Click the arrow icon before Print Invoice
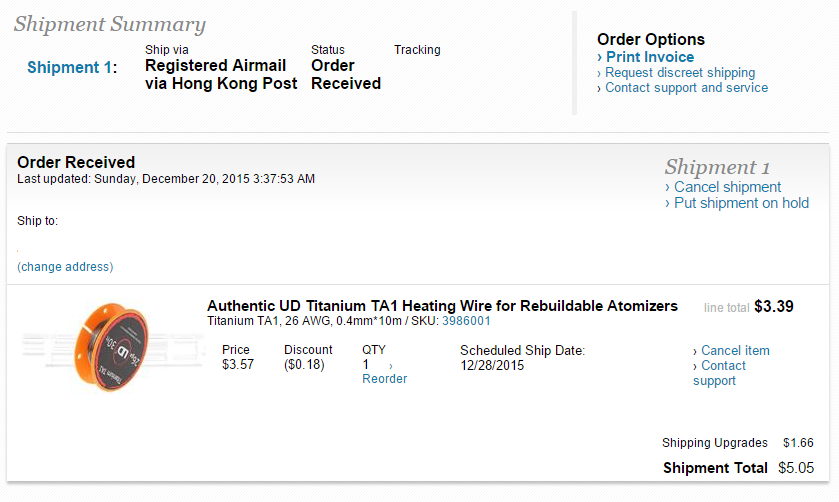Viewport: 839px width, 502px height. click(600, 57)
